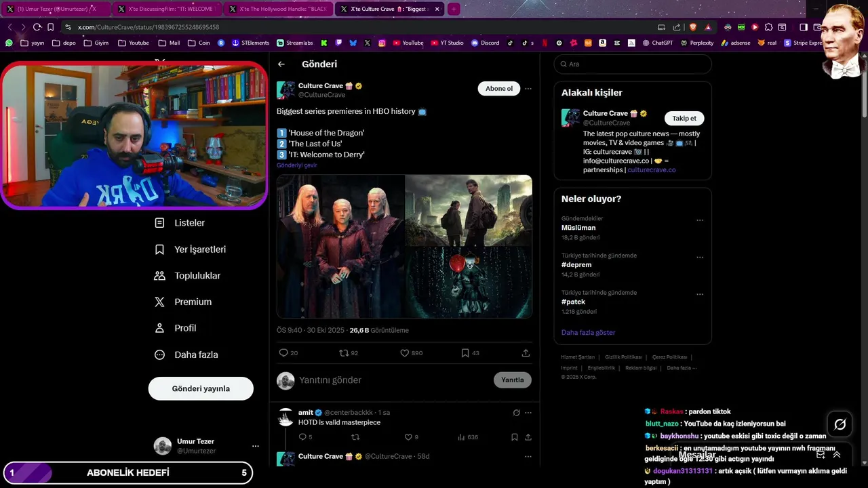Click the browser back arrow

click(x=9, y=27)
